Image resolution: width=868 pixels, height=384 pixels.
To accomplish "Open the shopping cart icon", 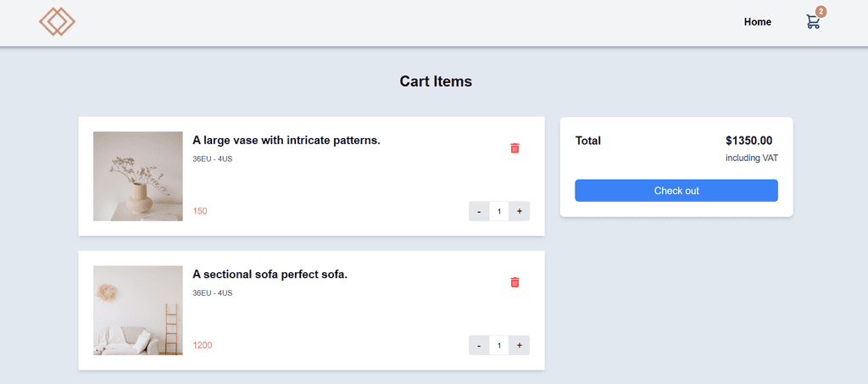I will 813,23.
